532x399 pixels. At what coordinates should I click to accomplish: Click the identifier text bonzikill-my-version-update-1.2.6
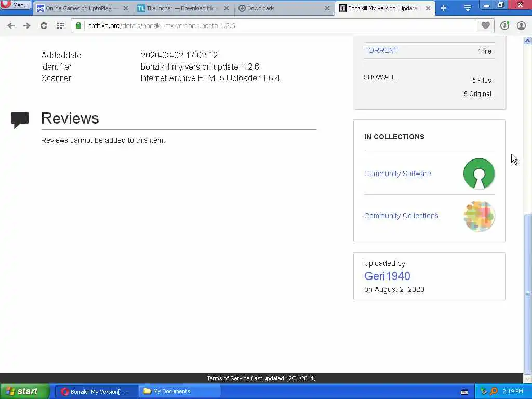click(200, 67)
